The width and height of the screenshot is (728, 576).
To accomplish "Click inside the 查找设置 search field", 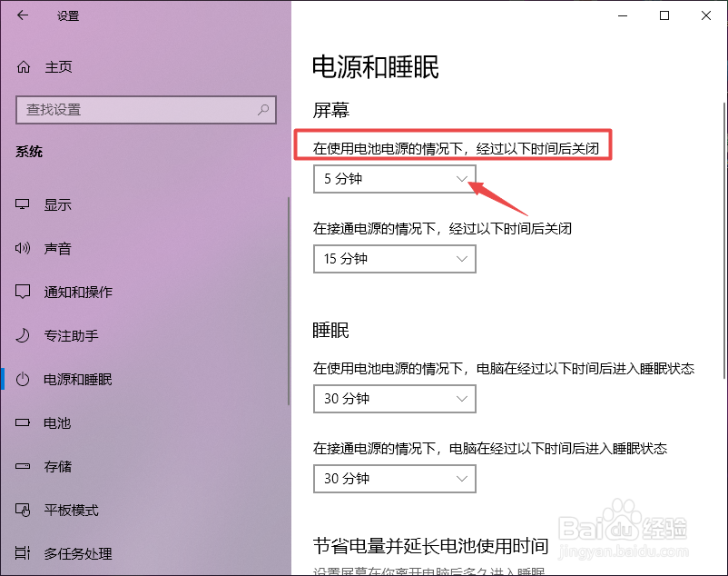I will 136,110.
